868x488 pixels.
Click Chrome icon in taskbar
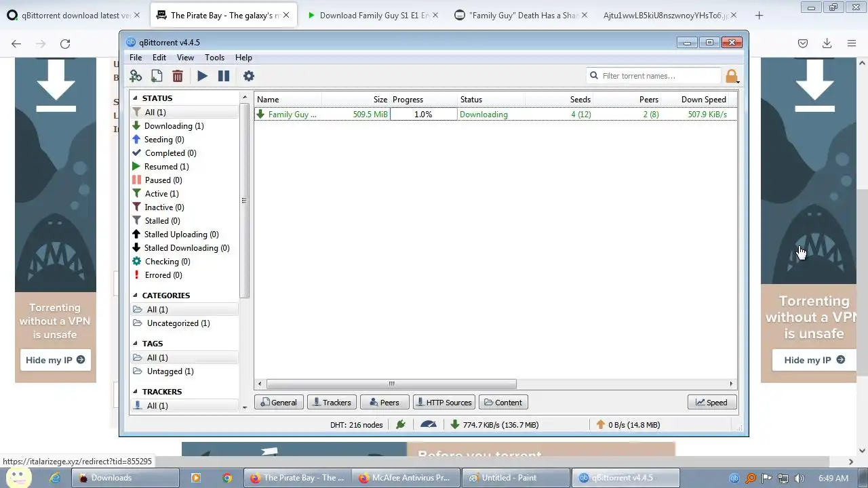(227, 478)
